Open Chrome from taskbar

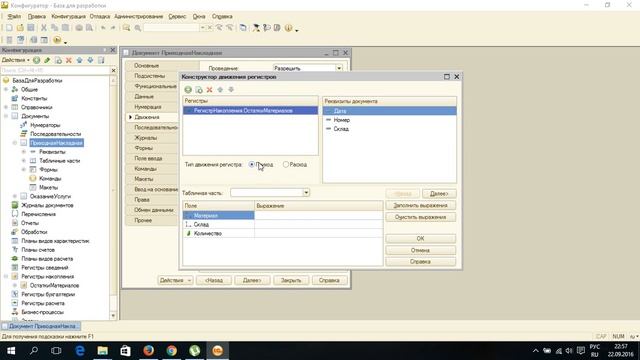171,351
